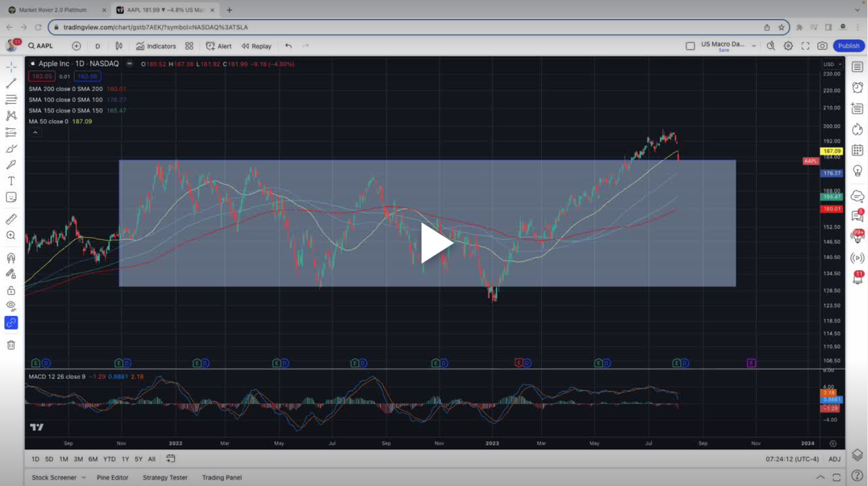Select the Text annotation tool
Viewport: 868px width, 486px height.
(10, 181)
